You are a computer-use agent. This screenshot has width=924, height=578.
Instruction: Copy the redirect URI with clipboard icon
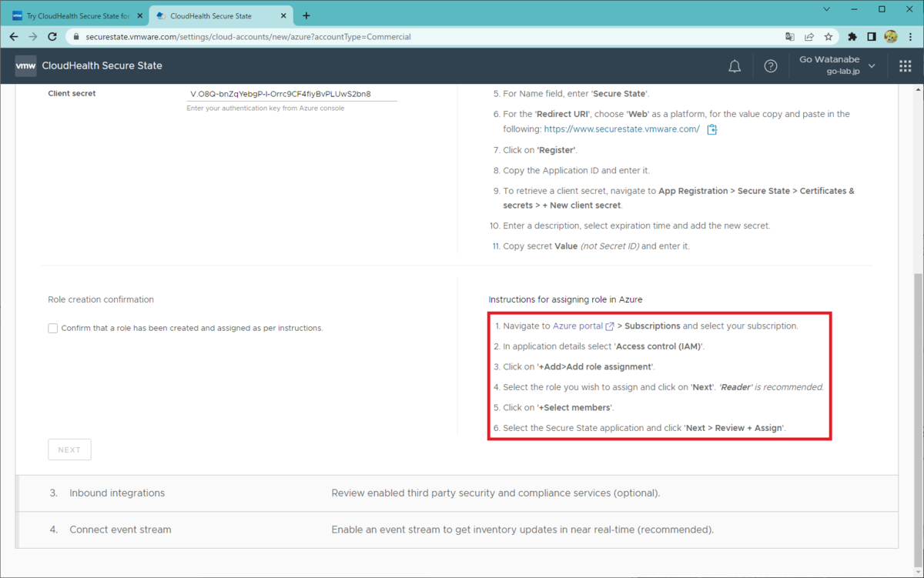point(712,129)
